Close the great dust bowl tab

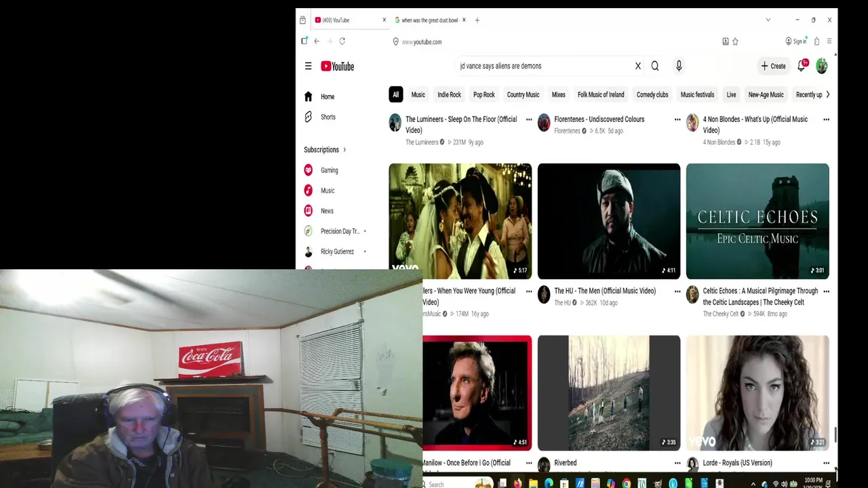click(x=464, y=20)
